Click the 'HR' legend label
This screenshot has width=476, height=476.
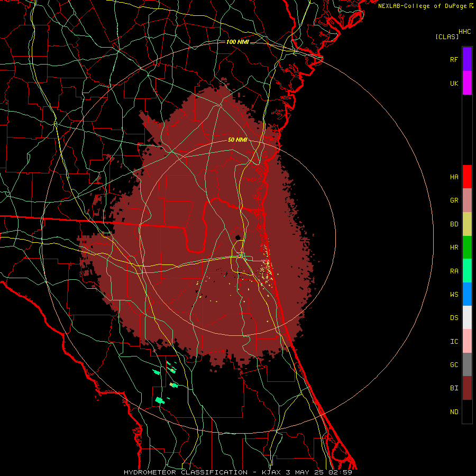pyautogui.click(x=454, y=248)
